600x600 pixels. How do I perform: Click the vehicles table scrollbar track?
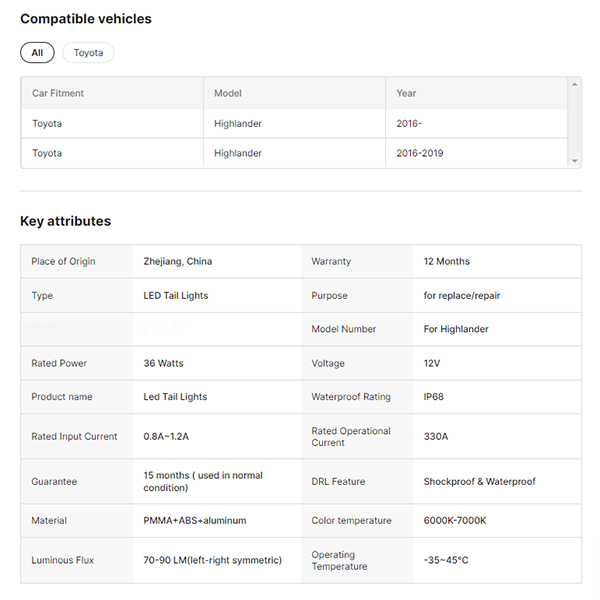coord(574,123)
